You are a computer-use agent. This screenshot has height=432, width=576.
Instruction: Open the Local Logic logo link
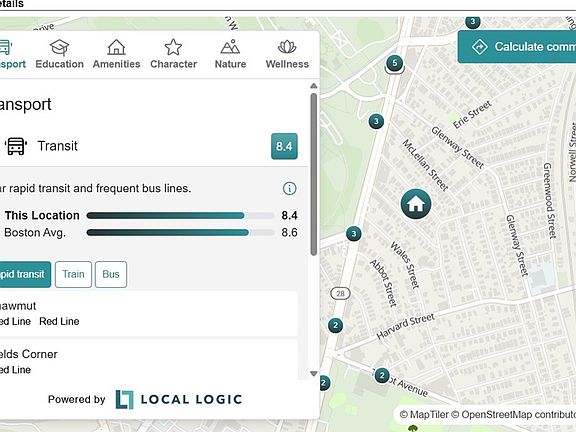(179, 399)
